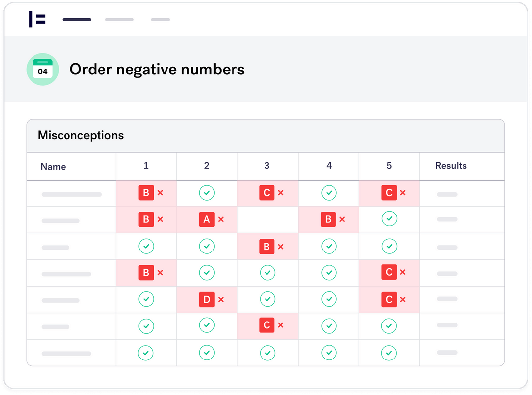The image size is (532, 395).
Task: Click the green calendar icon labeled 04
Action: coord(42,70)
